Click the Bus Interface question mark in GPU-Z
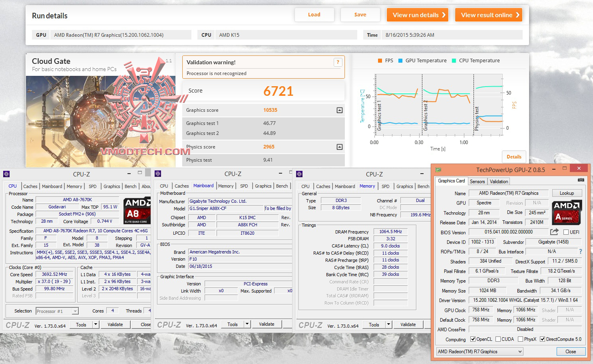This screenshot has height=364, width=593. 581,251
